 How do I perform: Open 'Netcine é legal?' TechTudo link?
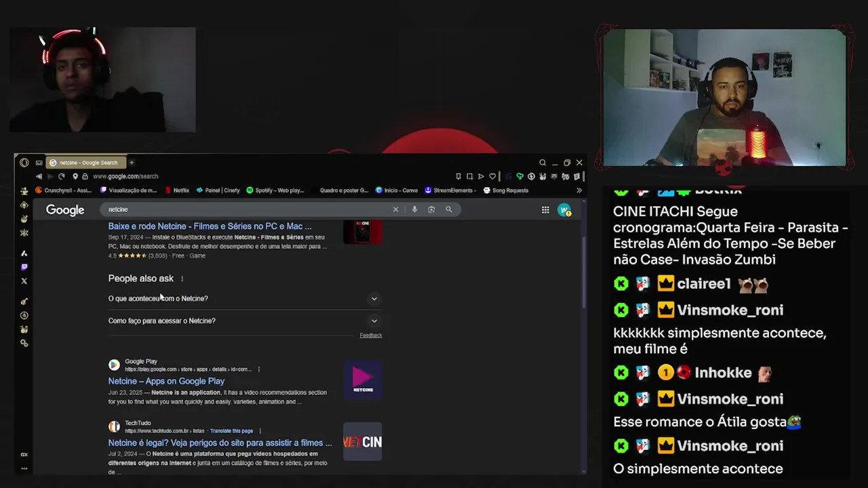coord(220,443)
